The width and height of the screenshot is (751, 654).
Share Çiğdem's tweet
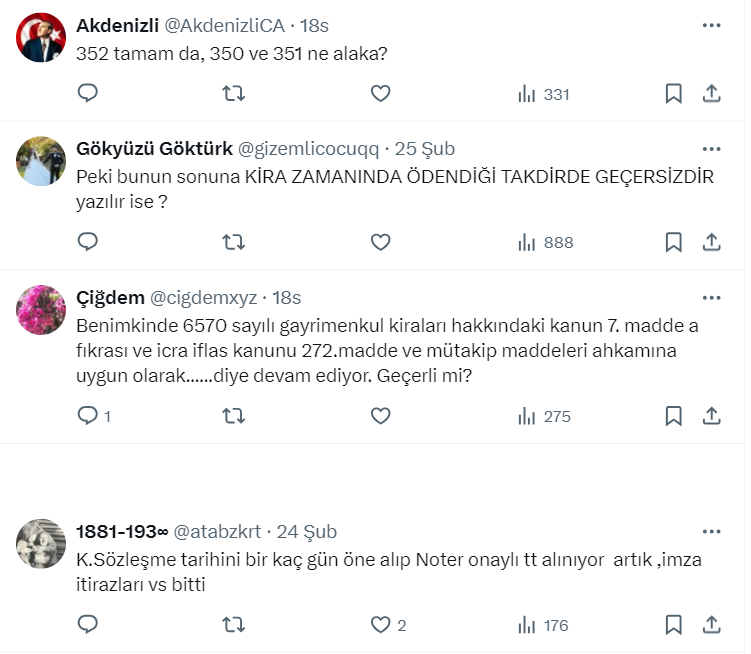712,416
